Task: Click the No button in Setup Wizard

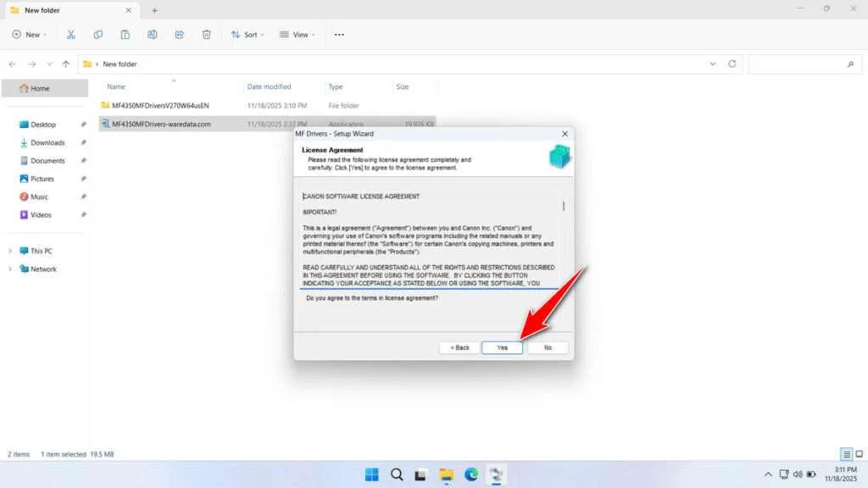Action: click(548, 347)
